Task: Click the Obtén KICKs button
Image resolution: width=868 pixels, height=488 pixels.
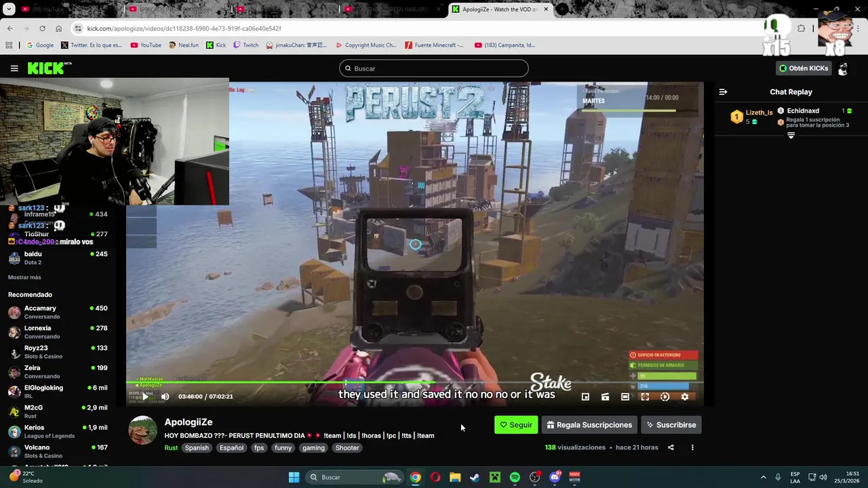Action: pos(804,68)
